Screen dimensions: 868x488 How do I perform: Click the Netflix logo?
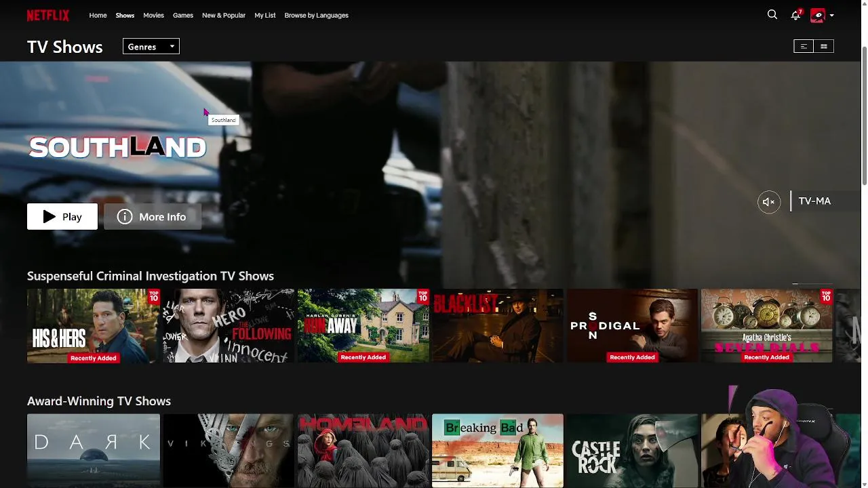coord(48,15)
